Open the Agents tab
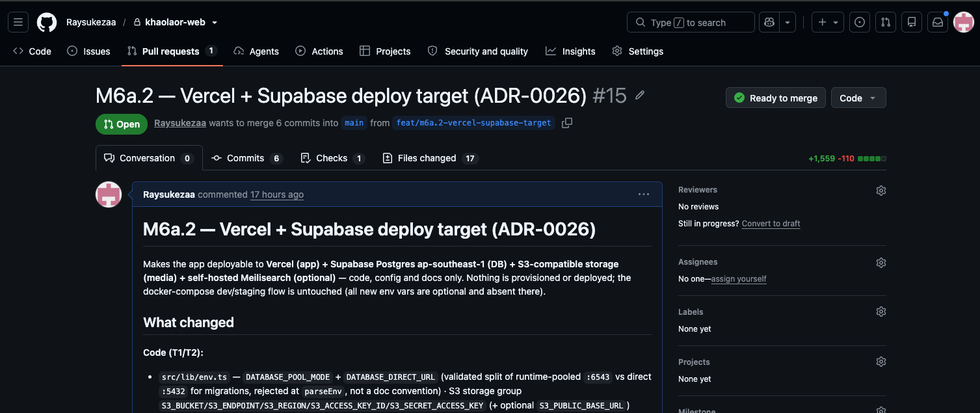 256,51
